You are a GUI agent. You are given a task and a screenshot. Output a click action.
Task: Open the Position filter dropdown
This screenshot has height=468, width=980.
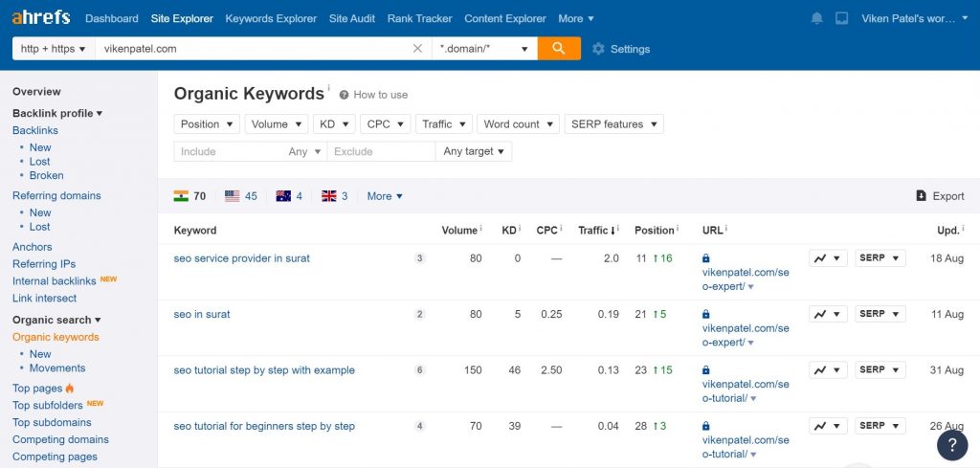(206, 124)
